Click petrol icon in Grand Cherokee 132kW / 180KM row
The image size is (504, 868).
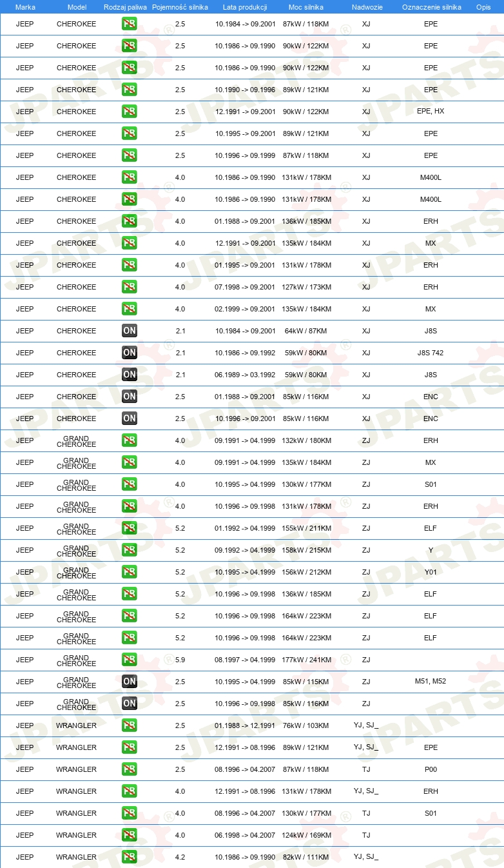[130, 440]
